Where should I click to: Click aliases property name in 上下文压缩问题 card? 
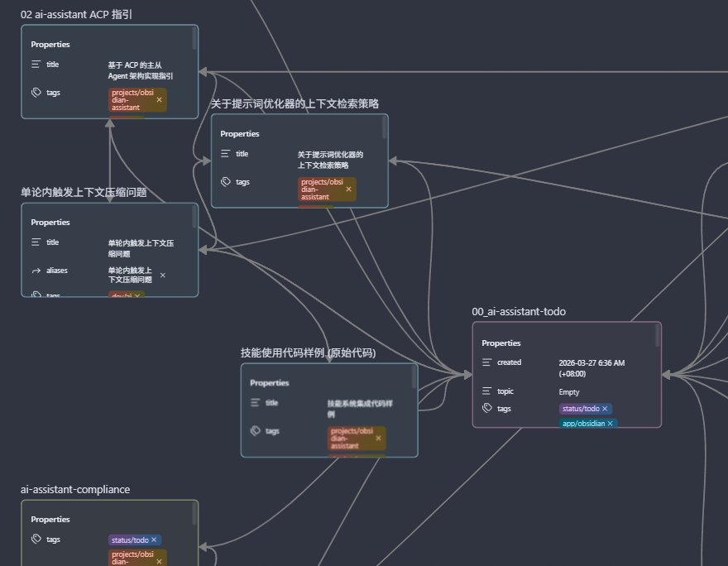click(56, 271)
